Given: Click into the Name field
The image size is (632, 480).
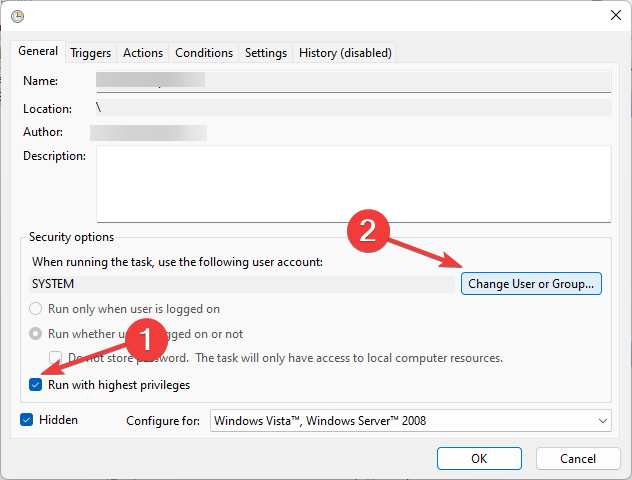Looking at the screenshot, I should click(354, 81).
